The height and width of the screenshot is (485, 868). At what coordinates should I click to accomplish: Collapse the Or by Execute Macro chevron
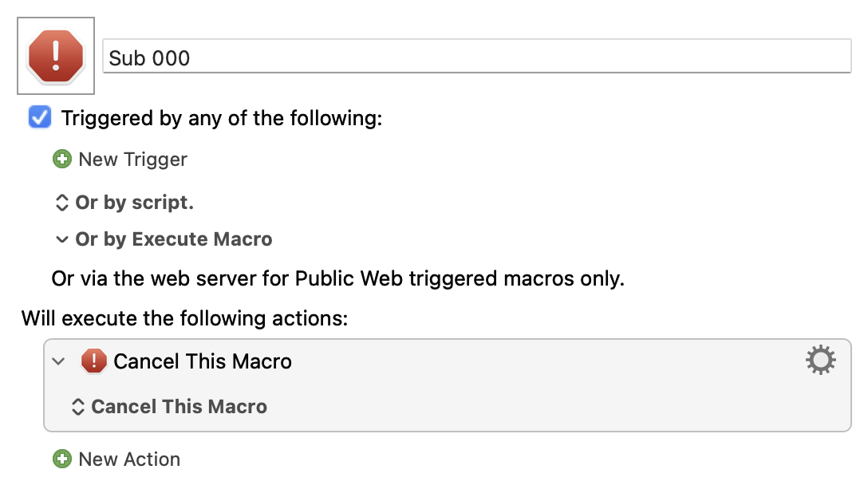[62, 240]
